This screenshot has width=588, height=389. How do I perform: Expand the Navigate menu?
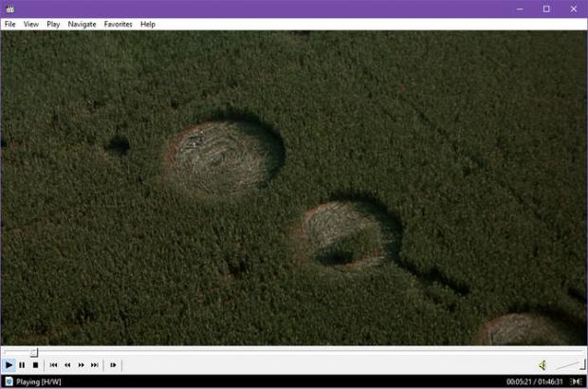point(82,24)
